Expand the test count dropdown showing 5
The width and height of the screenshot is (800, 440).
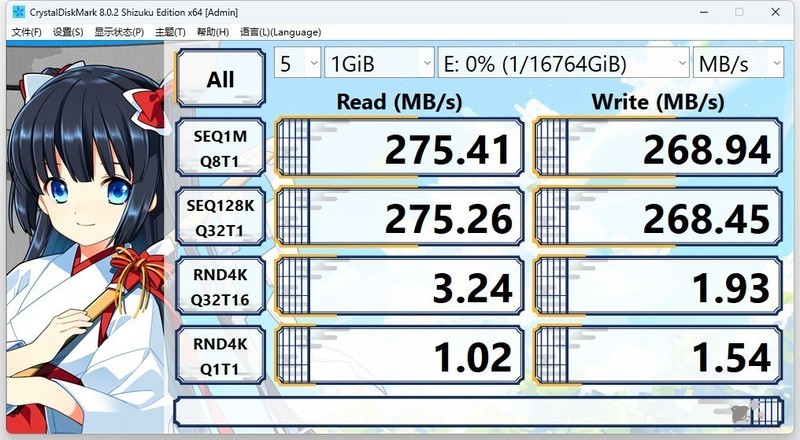297,63
